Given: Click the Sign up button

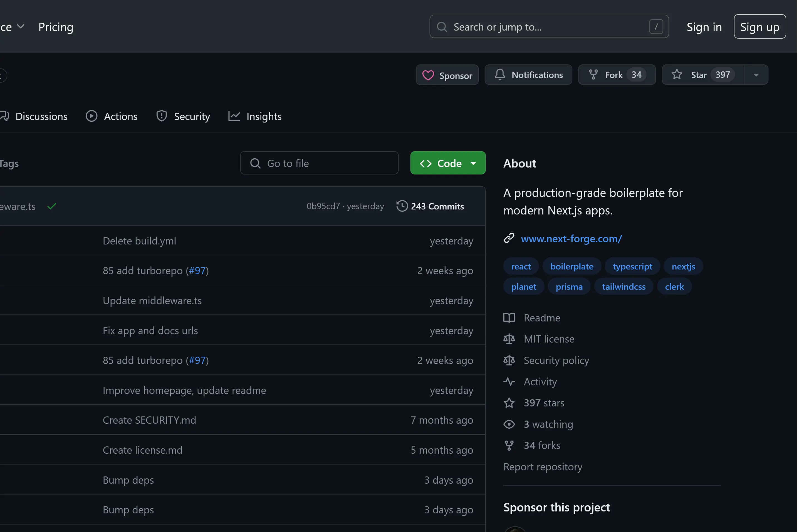Looking at the screenshot, I should pos(759,27).
